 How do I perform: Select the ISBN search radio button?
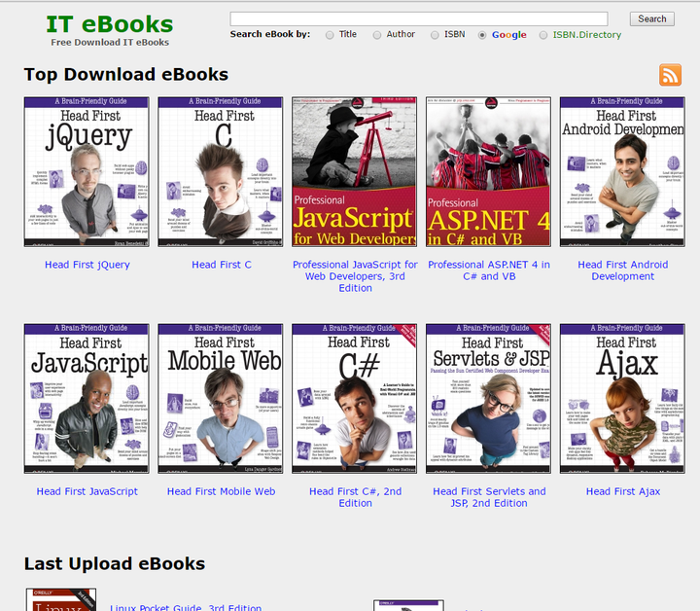tap(435, 35)
